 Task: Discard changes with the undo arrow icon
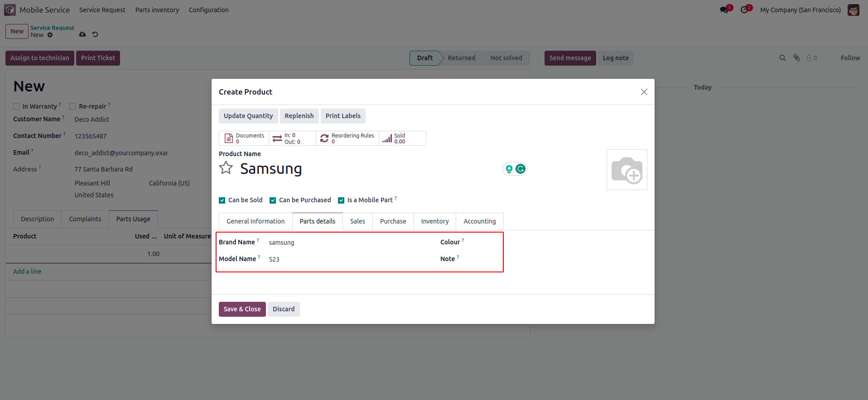95,34
